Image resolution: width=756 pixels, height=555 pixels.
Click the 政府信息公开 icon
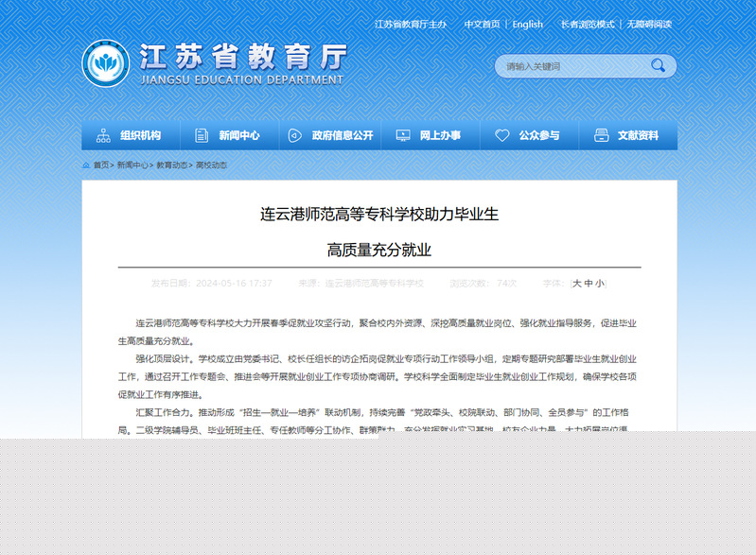(x=295, y=135)
